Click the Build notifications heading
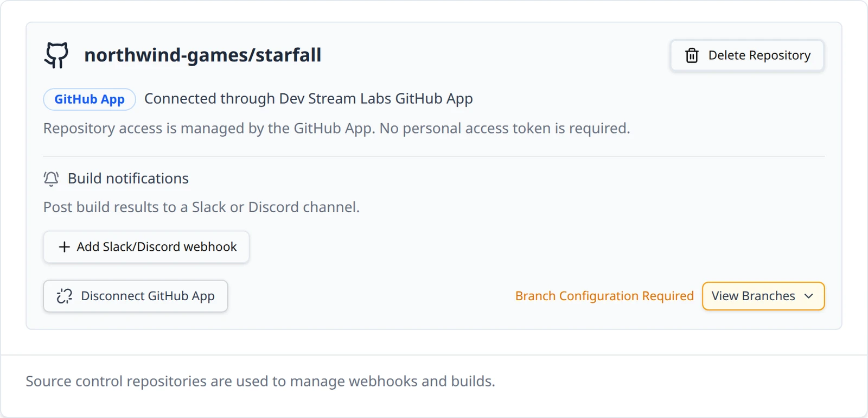This screenshot has height=418, width=868. pyautogui.click(x=128, y=179)
